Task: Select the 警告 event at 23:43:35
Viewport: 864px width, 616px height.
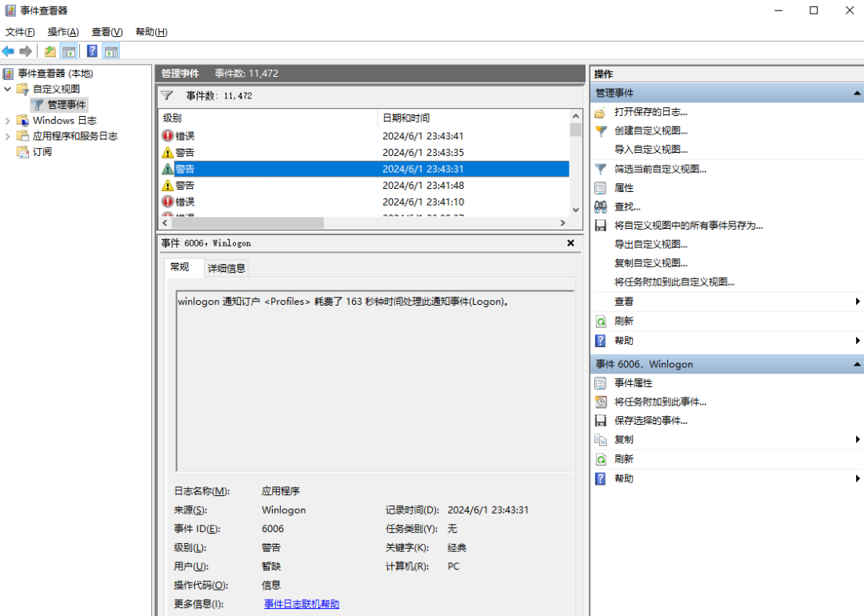Action: tap(365, 152)
